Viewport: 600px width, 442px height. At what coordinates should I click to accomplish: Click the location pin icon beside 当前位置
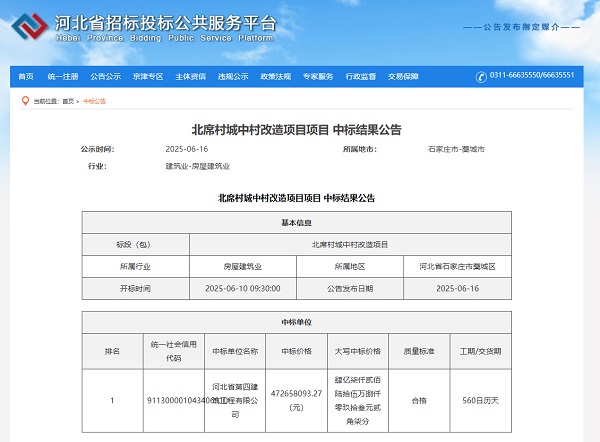(x=26, y=101)
